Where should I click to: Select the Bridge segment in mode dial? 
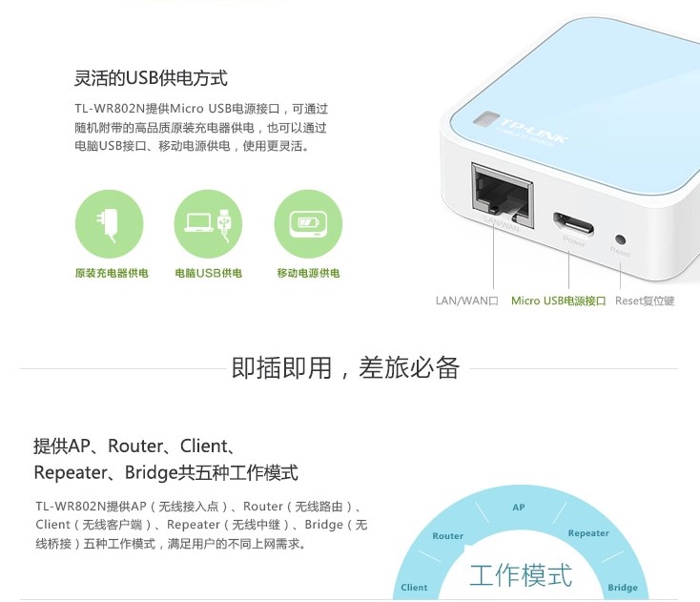click(x=623, y=588)
